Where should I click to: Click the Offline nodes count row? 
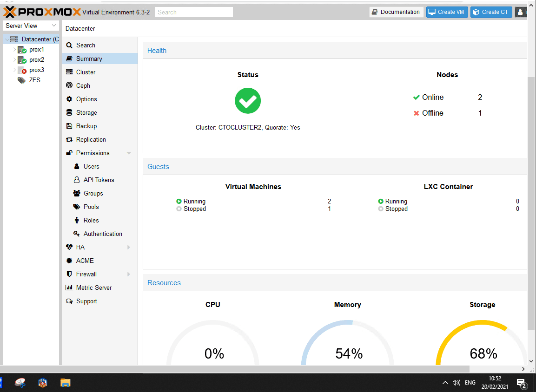click(448, 113)
